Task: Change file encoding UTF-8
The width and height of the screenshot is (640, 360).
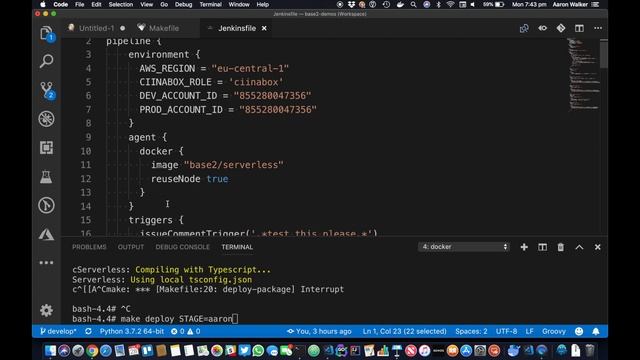Action: click(x=507, y=331)
